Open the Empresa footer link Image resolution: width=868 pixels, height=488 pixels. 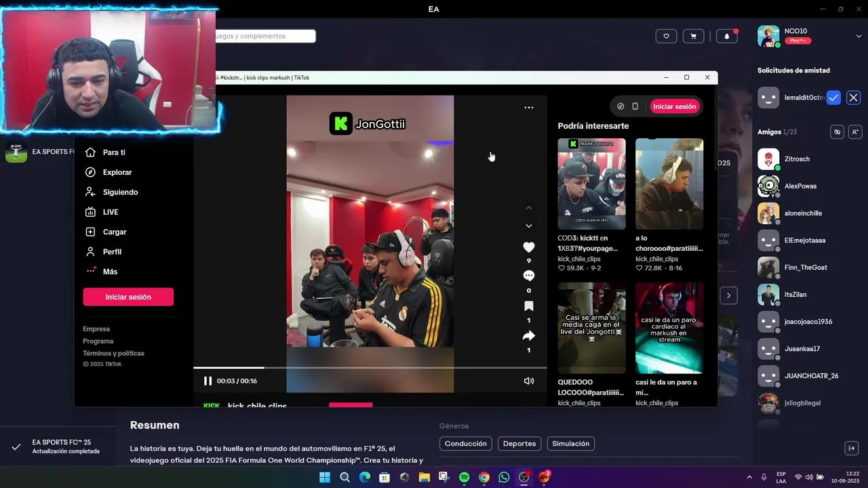coord(96,329)
